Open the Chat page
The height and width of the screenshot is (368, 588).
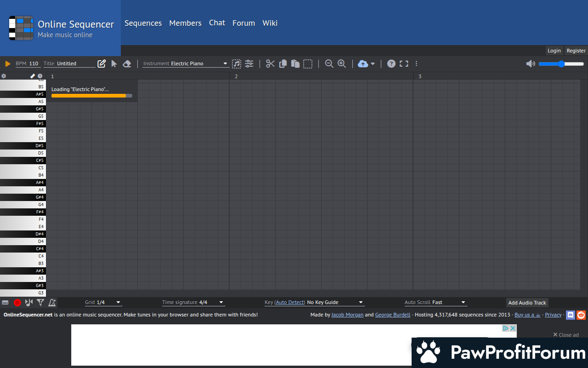click(217, 23)
